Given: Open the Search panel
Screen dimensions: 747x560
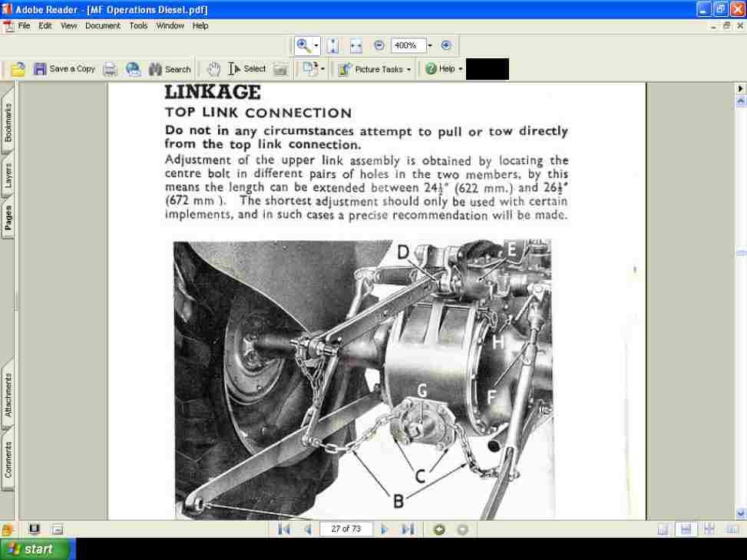Looking at the screenshot, I should [x=169, y=69].
